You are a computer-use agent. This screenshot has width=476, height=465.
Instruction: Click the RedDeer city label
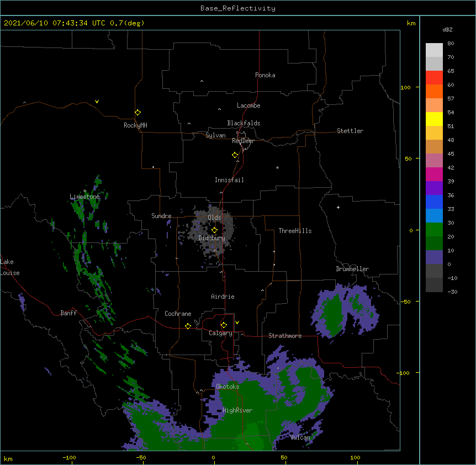tap(243, 141)
